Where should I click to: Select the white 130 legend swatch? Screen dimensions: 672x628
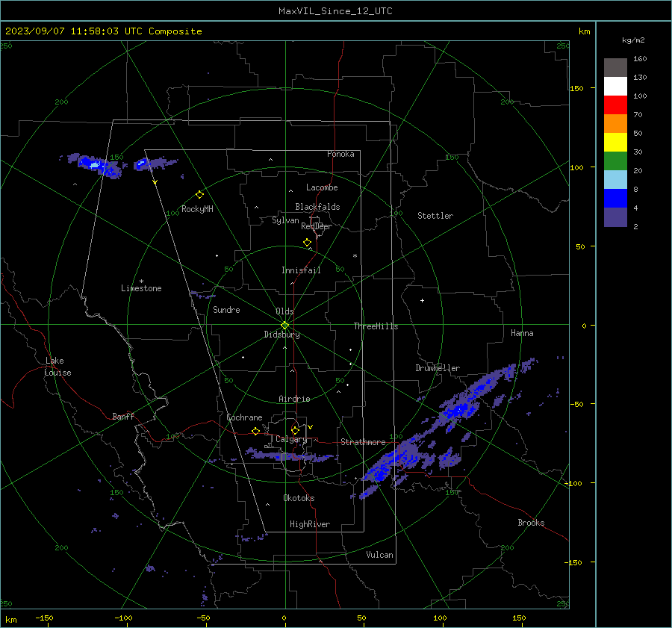click(615, 86)
